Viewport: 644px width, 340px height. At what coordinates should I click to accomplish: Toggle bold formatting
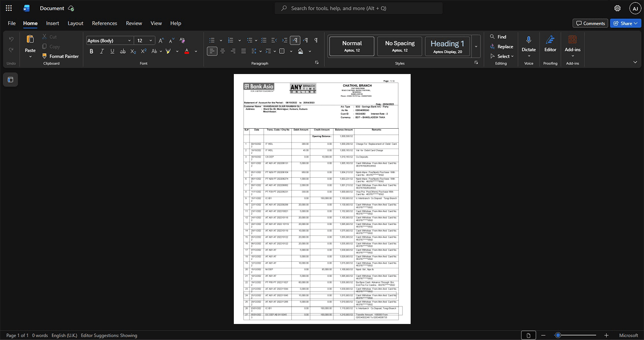click(x=91, y=51)
